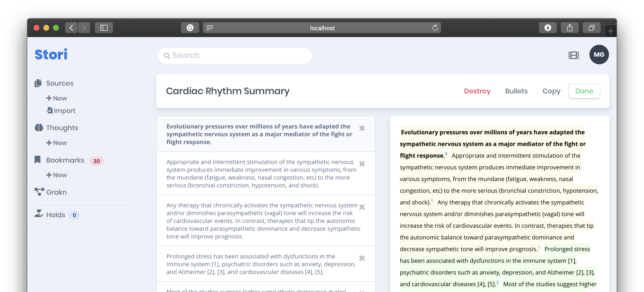Open a new Safari tab
Image resolution: width=644 pixels, height=292 pixels.
point(610,31)
